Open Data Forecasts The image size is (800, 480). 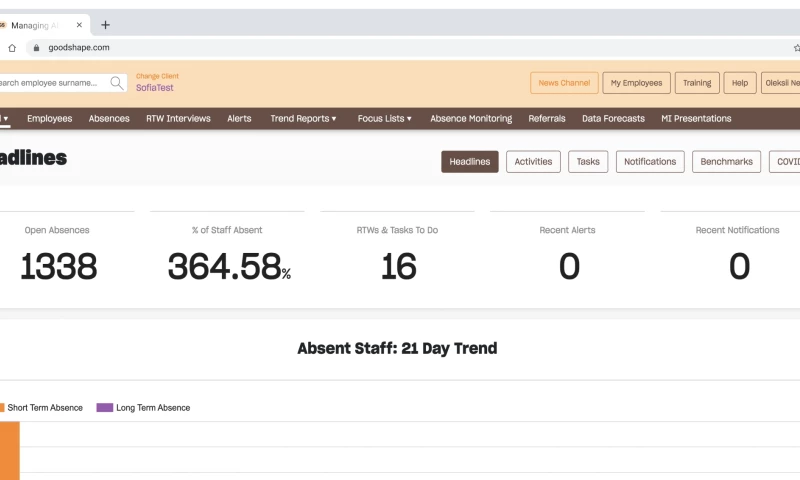click(x=613, y=118)
